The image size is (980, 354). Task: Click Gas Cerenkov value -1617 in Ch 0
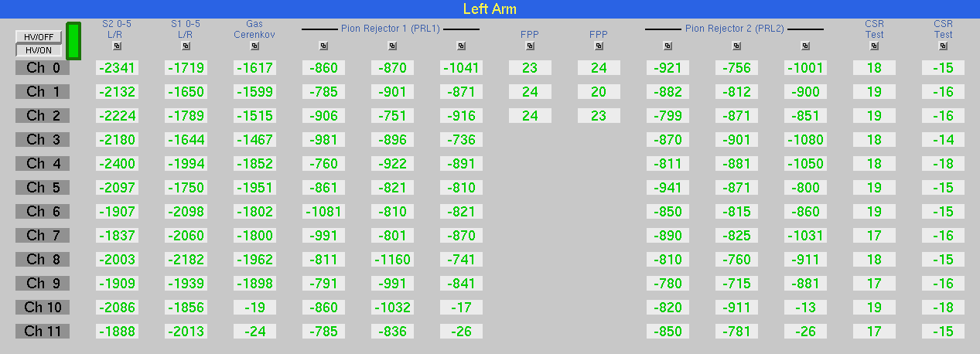tap(254, 68)
